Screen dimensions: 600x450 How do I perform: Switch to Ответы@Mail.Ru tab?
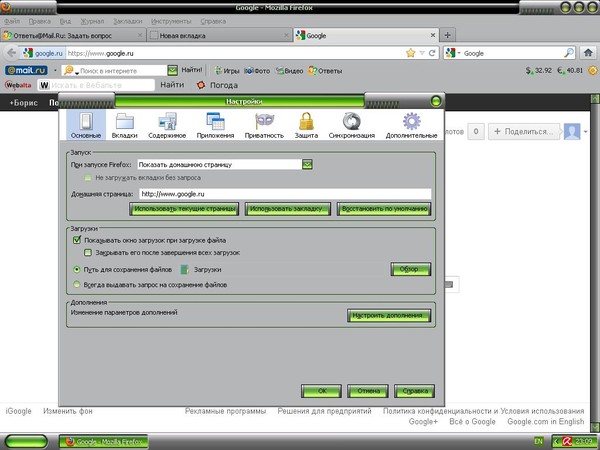[x=73, y=35]
